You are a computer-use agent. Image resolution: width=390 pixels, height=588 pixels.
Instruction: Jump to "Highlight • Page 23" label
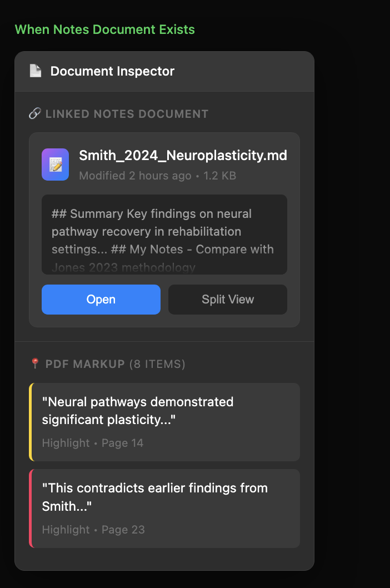point(93,530)
